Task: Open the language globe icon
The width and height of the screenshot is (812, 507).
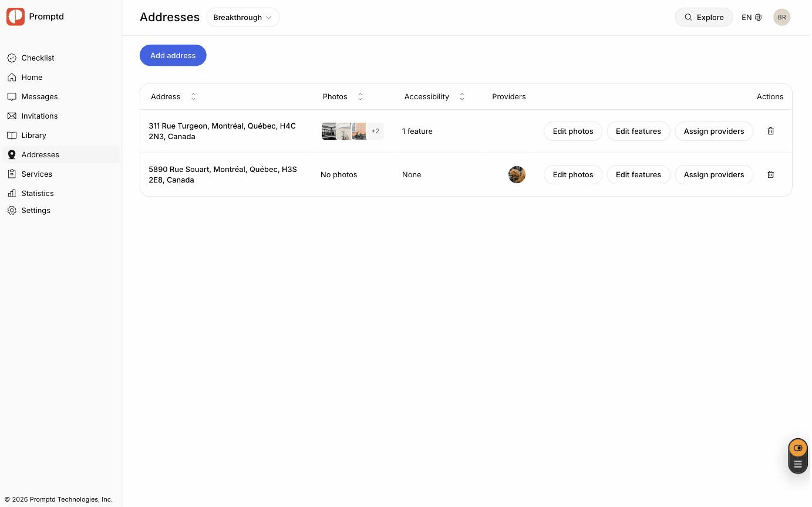Action: [758, 17]
